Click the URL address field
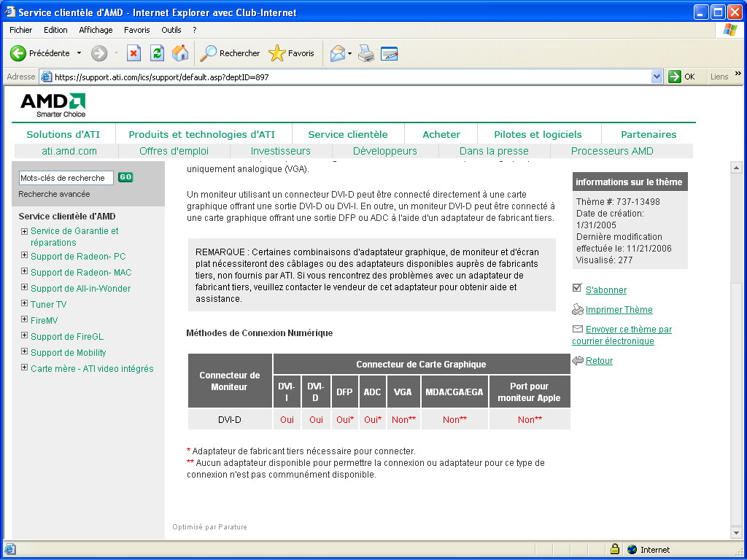 (352, 77)
